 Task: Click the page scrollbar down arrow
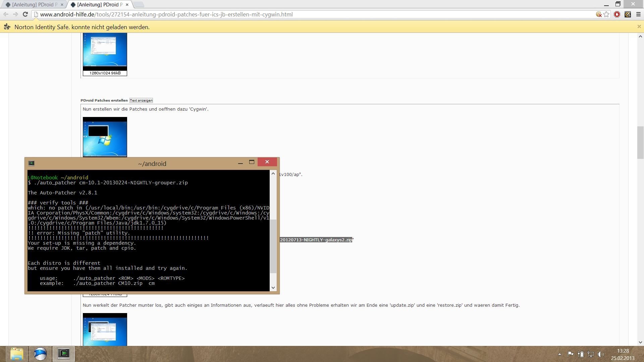[x=640, y=342]
